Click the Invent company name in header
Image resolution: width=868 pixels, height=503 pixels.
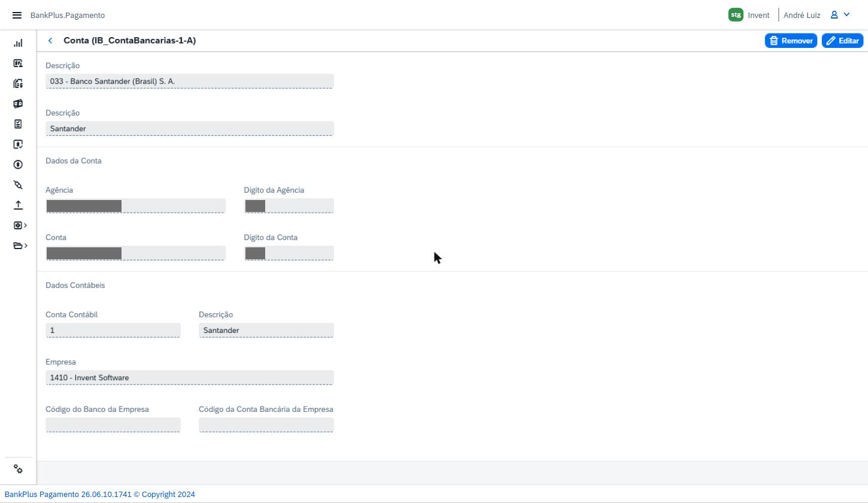758,15
